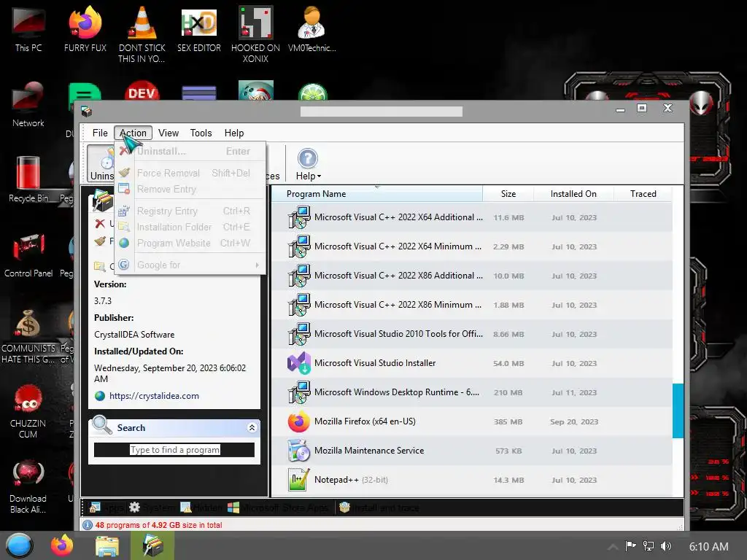Viewport: 747px width, 560px height.
Task: Open the VLC cone desktop icon
Action: click(142, 35)
